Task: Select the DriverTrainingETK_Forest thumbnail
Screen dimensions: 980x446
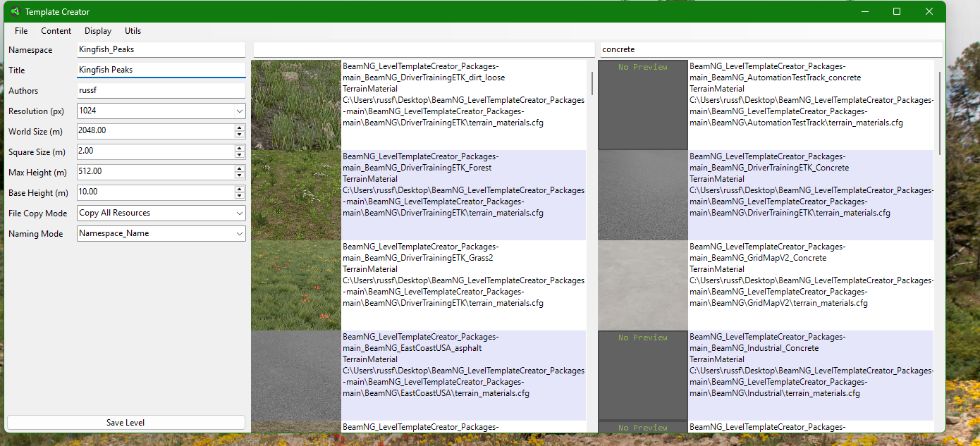Action: coord(296,195)
